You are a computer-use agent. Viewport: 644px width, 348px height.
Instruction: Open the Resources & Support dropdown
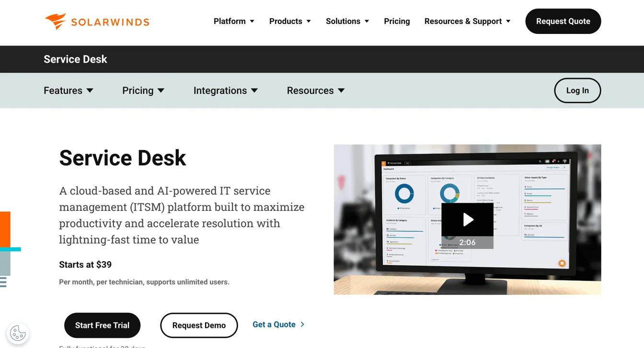click(x=468, y=21)
